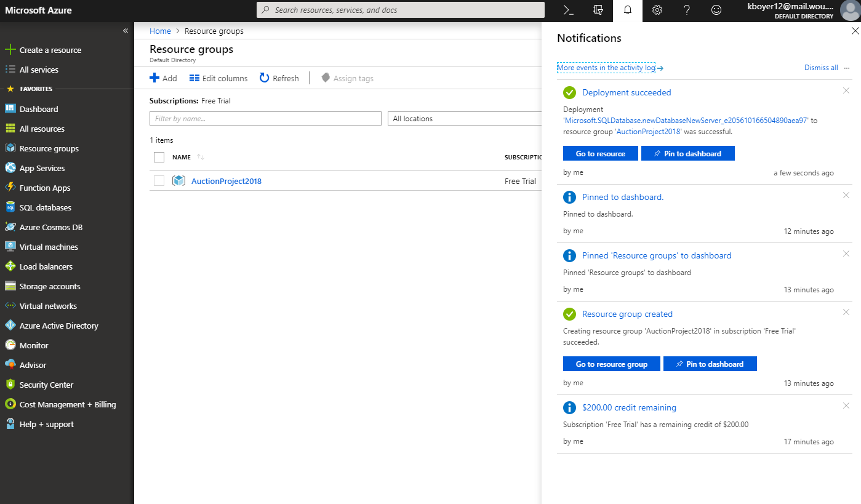
Task: Click the Security Center shield icon
Action: coord(10,385)
